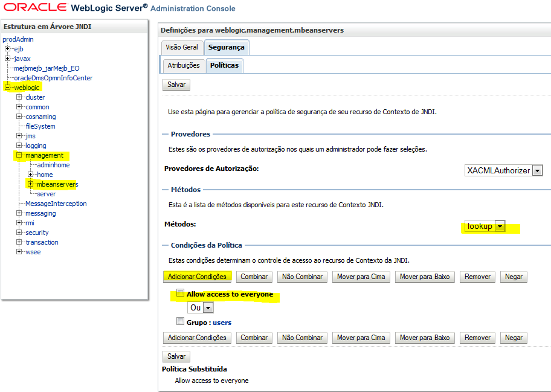Click lower Combinar button
The height and width of the screenshot is (392, 551).
coord(254,338)
